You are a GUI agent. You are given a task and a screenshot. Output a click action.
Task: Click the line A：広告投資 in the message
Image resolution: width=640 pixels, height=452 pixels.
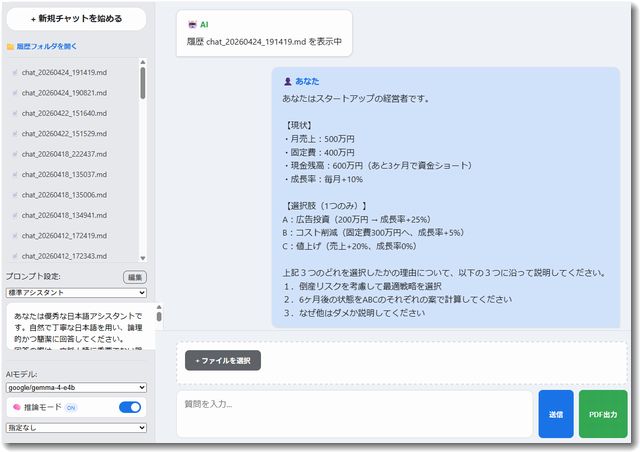356,219
